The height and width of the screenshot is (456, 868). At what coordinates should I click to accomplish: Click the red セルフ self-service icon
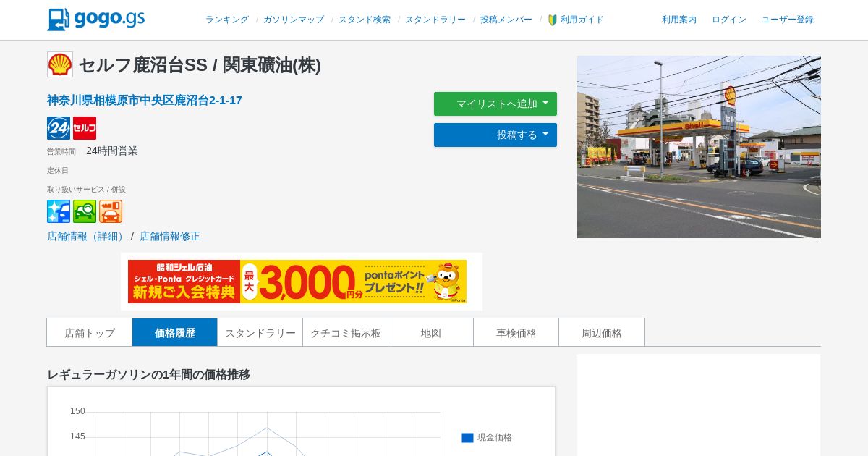coord(85,128)
